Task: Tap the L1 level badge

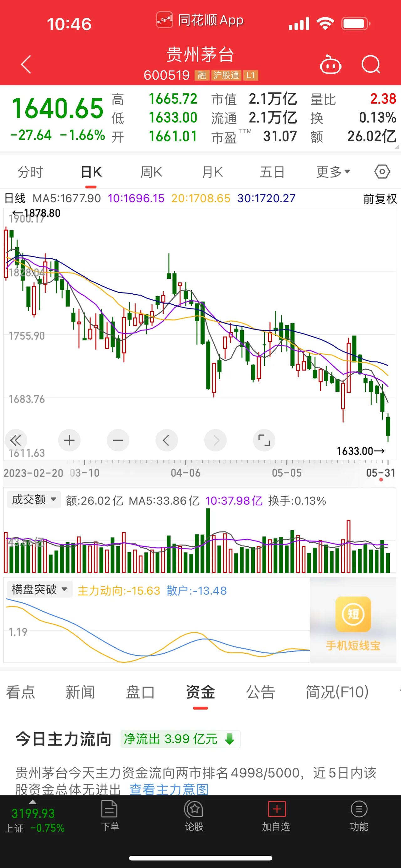Action: (x=251, y=75)
